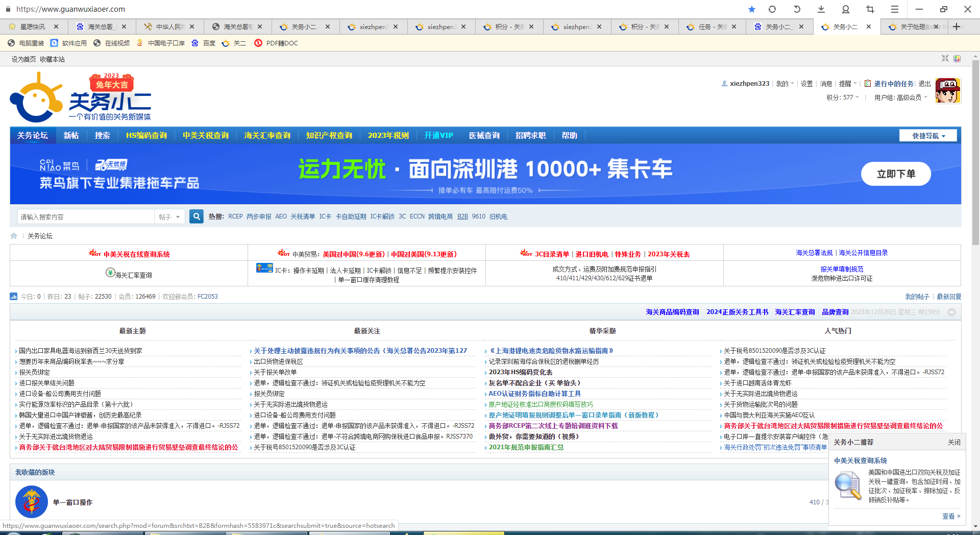Click the IC card icon before IC卡
Viewport: 980px width, 535px height.
click(x=264, y=268)
